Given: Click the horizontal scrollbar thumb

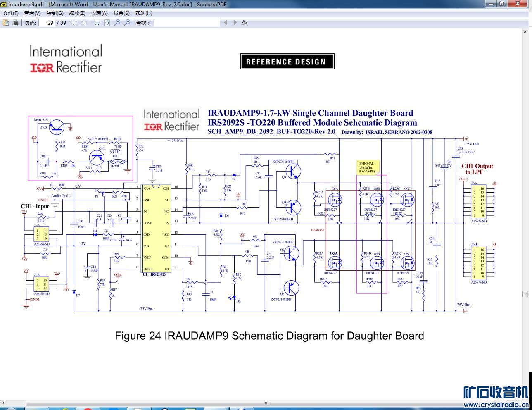Looking at the screenshot, I should pos(267,403).
